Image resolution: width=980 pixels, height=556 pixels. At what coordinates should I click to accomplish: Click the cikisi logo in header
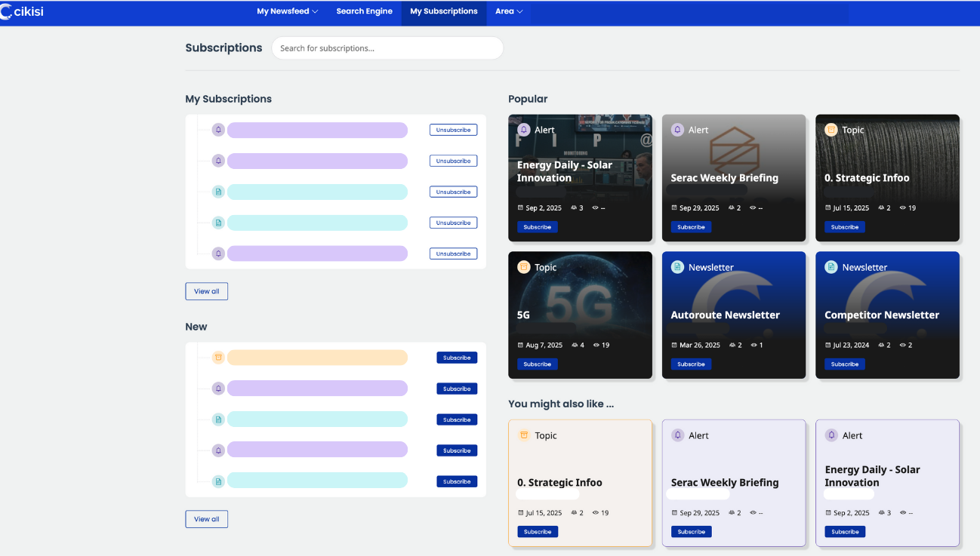click(23, 11)
